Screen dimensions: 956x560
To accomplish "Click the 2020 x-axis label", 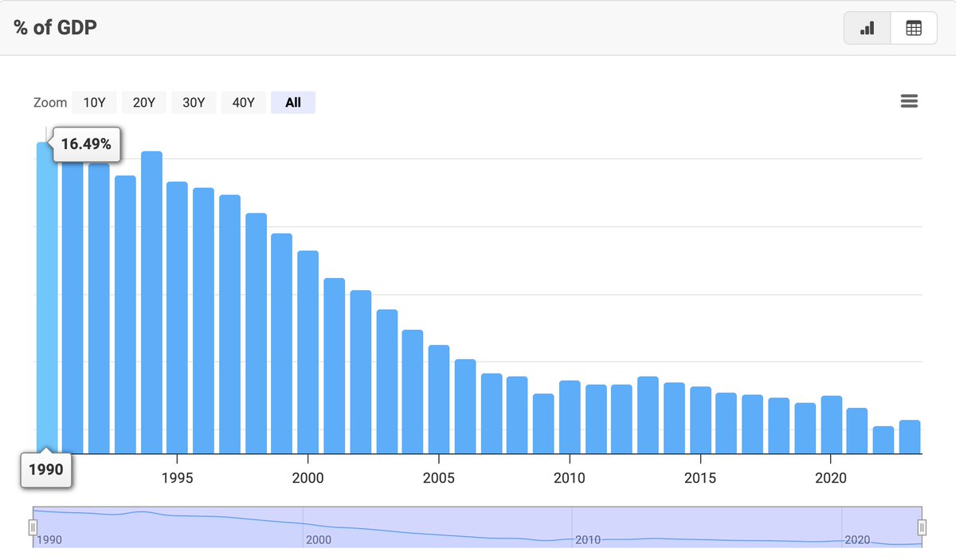I will click(832, 478).
